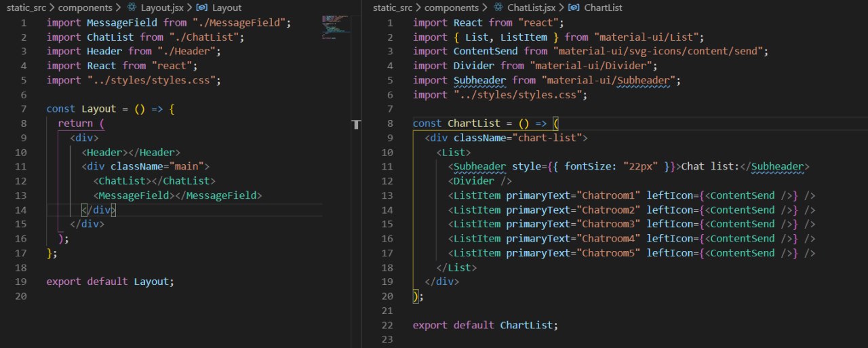Click the <Divider /> tag line
Viewport: 868px width, 348px height.
(x=479, y=180)
